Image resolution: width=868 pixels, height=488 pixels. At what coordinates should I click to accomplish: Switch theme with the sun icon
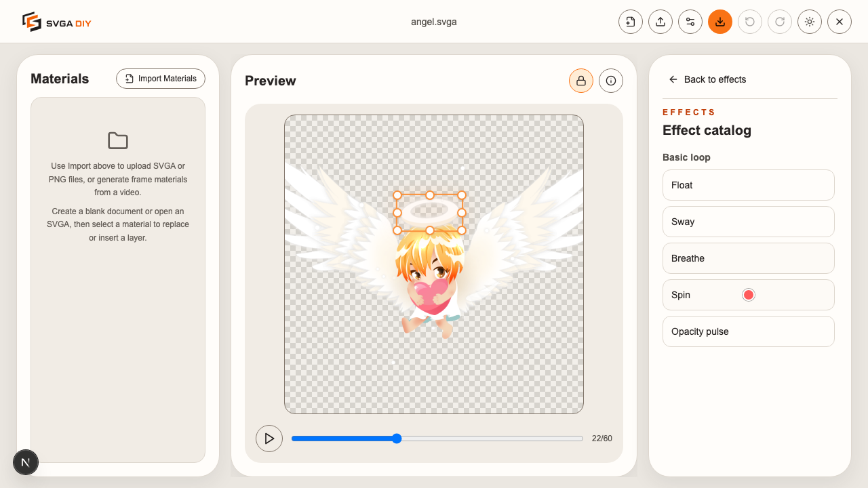pyautogui.click(x=810, y=22)
